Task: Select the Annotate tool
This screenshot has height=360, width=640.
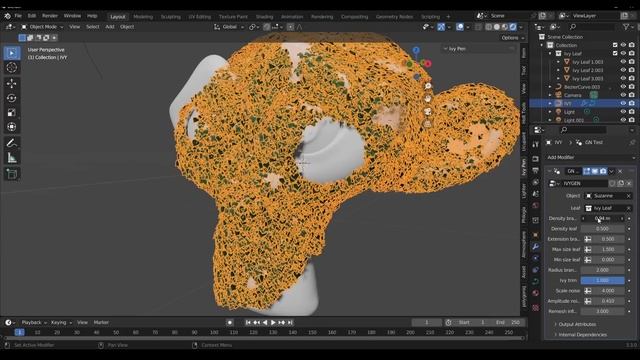Action: pos(12,143)
